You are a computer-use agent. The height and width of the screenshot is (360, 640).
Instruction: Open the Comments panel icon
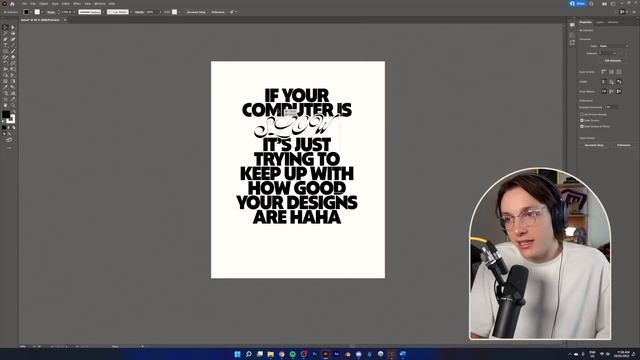572,25
